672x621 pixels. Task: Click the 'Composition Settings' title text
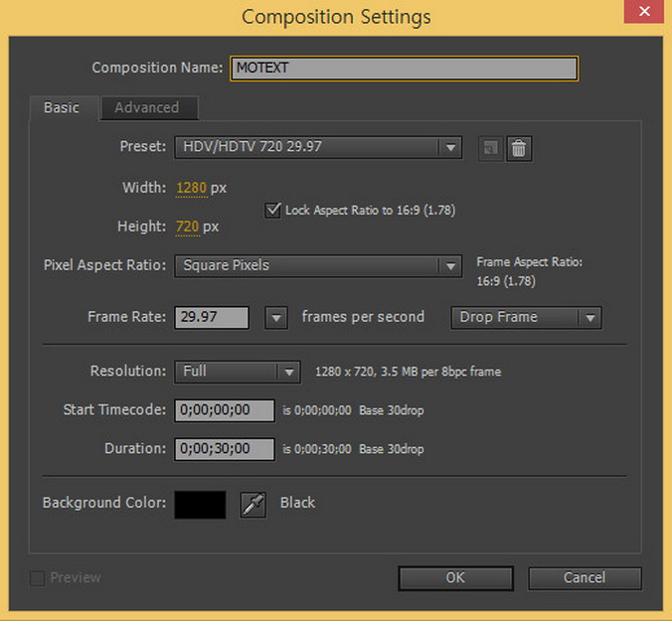[x=336, y=18]
